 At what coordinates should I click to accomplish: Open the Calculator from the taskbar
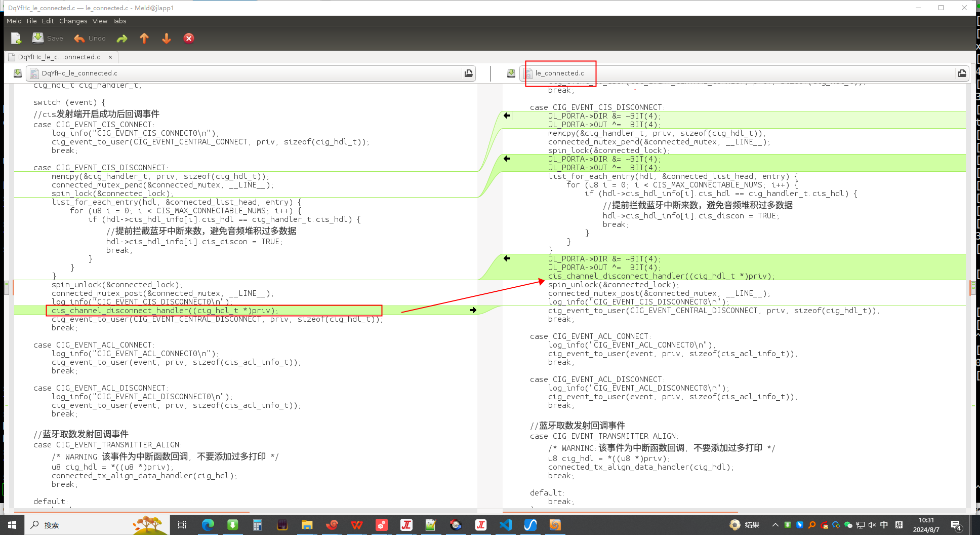click(257, 525)
